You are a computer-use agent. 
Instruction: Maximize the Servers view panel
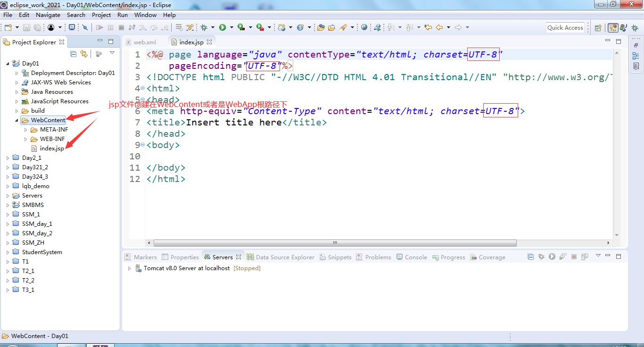tap(619, 256)
